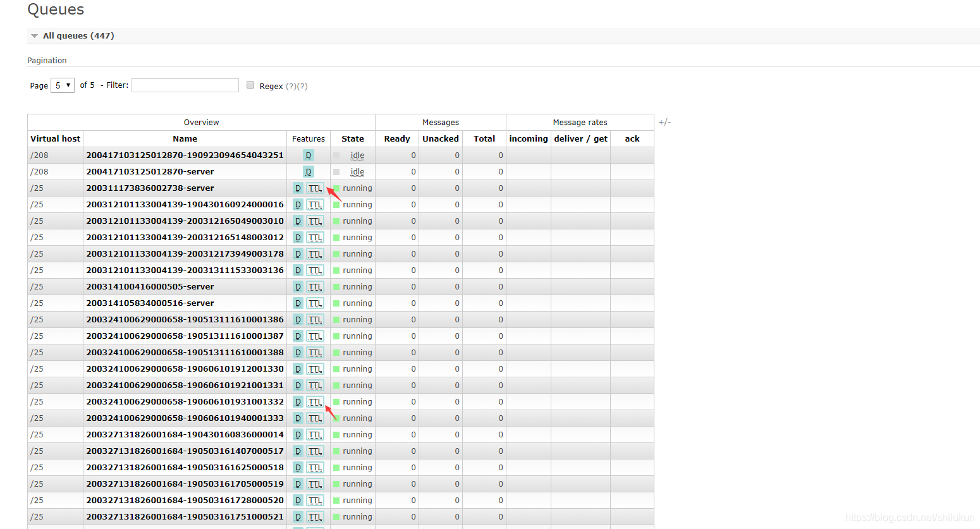Sort by Ready column header

397,139
